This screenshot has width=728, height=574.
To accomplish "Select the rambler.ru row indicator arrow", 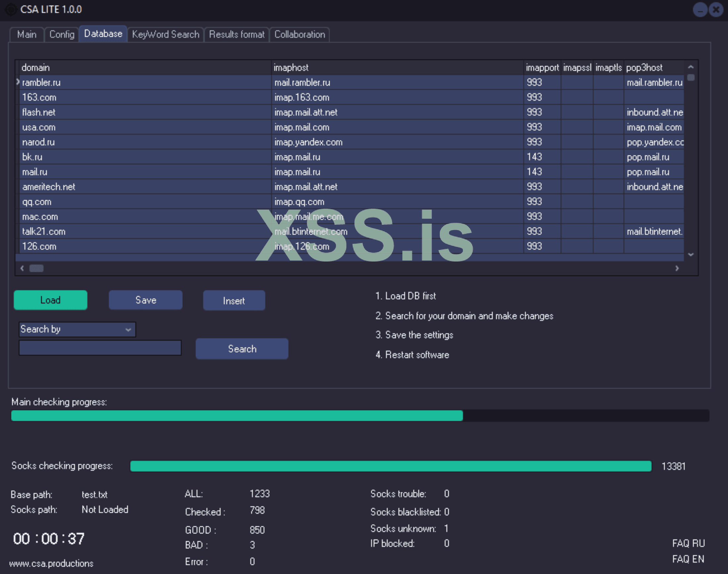I will (x=18, y=82).
